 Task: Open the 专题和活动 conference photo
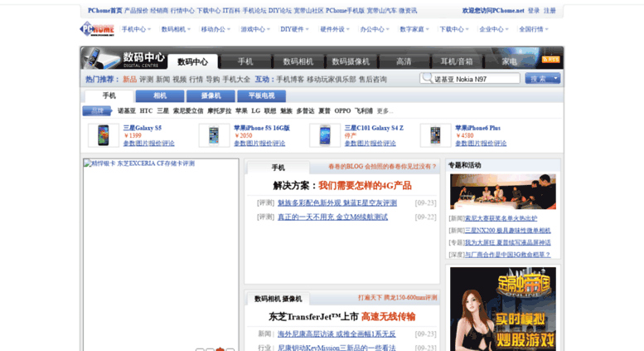503,192
